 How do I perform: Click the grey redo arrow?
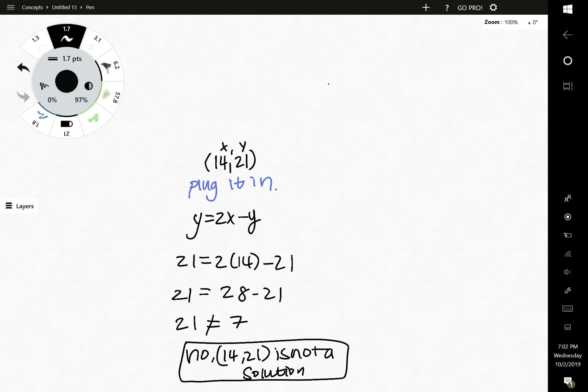[x=23, y=96]
